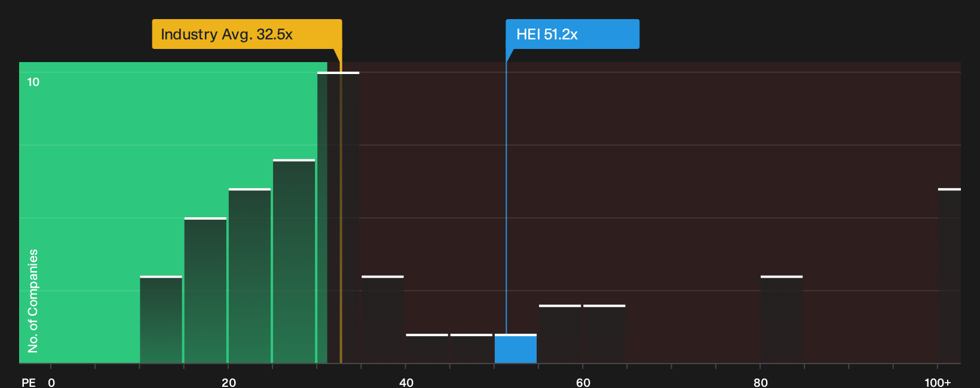This screenshot has width=980, height=388.
Task: Click the histogram bar at PE 15-20
Action: (x=206, y=290)
